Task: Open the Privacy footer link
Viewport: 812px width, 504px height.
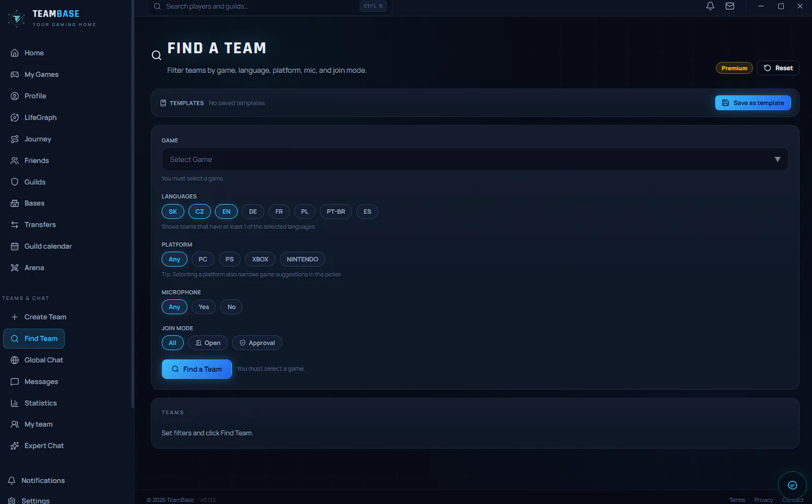Action: 763,500
